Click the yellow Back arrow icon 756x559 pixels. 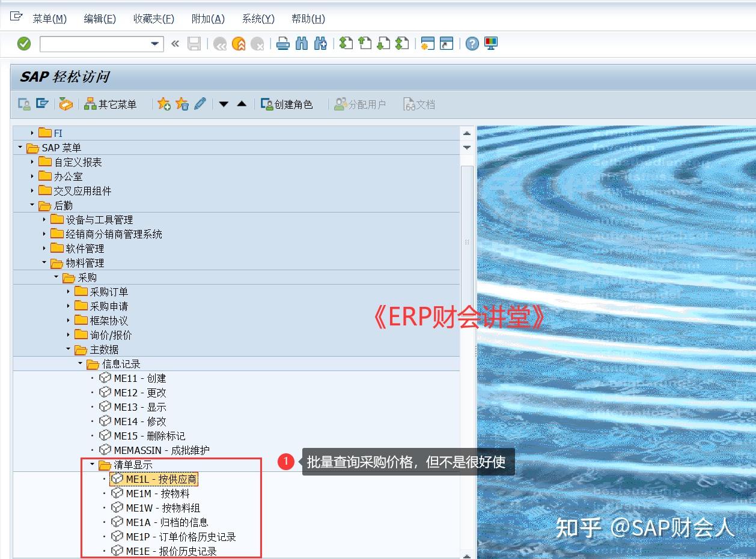[239, 43]
